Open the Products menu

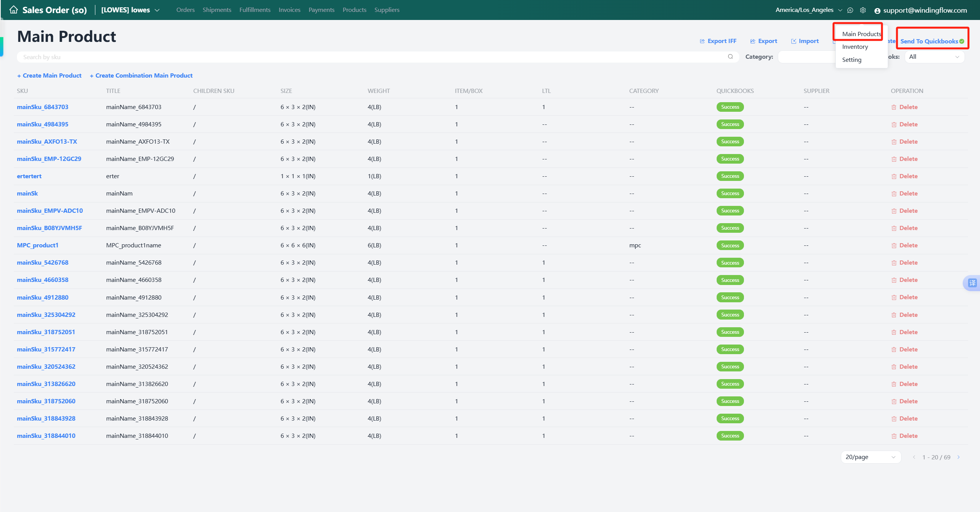(x=354, y=10)
